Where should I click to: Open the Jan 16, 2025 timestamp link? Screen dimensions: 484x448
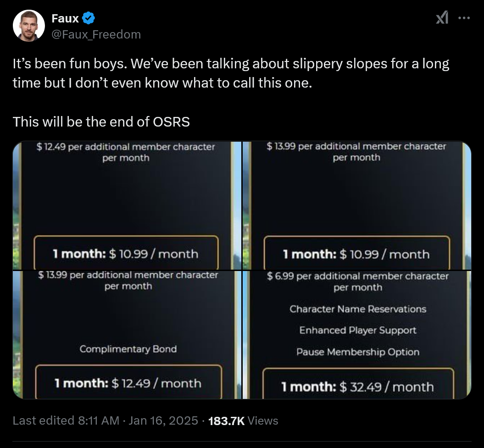point(163,420)
